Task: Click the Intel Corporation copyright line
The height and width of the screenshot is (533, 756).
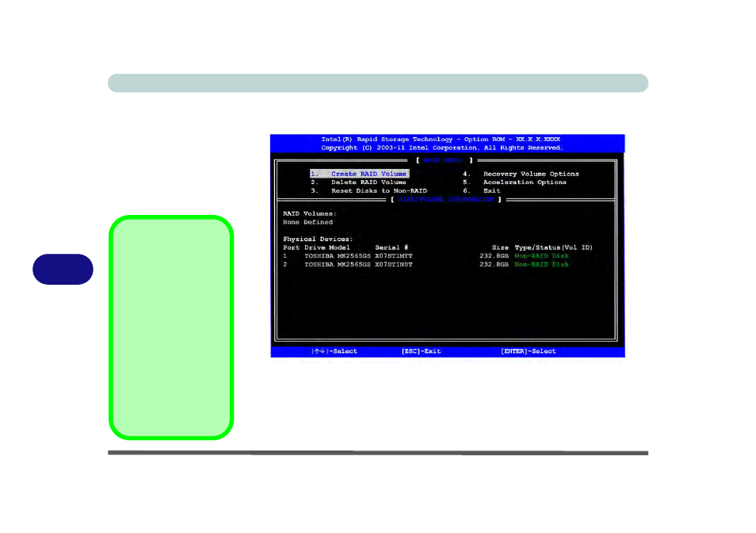Action: tap(441, 148)
